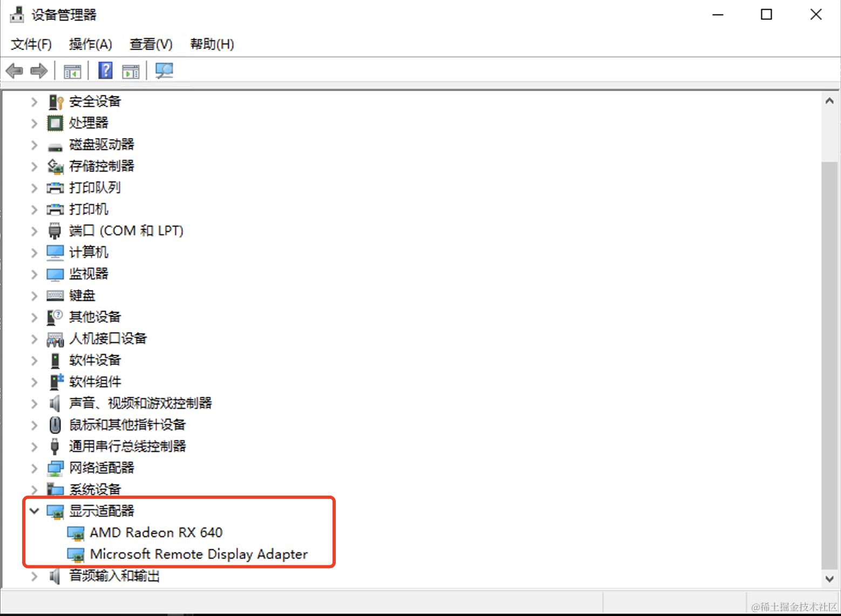The height and width of the screenshot is (616, 841).
Task: Expand the 键盘 category
Action: [35, 296]
